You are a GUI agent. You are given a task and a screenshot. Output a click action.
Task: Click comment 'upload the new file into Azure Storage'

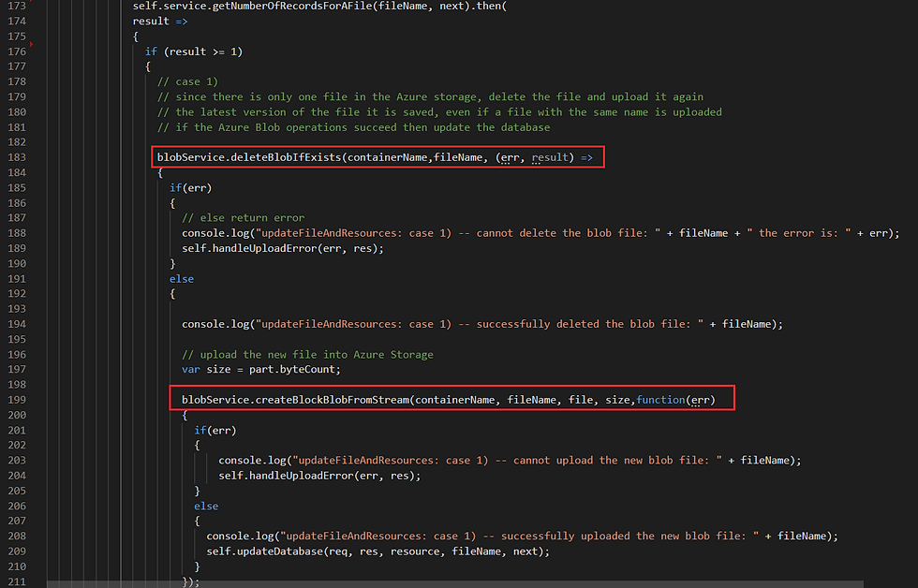click(x=307, y=355)
